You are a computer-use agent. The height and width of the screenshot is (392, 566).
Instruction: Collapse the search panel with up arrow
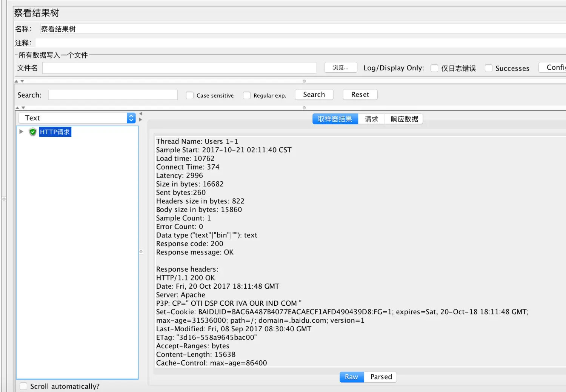(x=17, y=108)
